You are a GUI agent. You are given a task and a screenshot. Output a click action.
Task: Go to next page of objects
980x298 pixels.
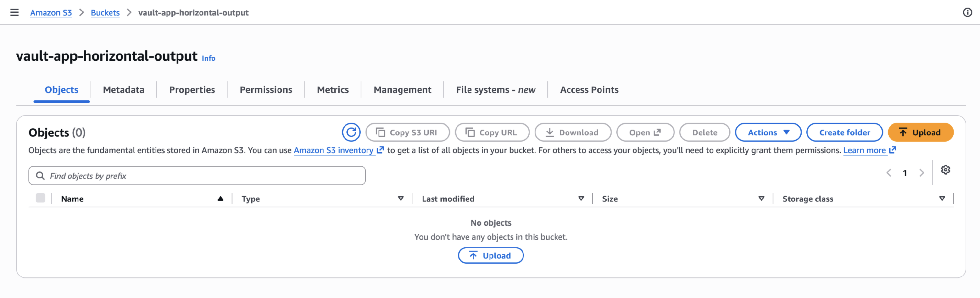tap(921, 173)
